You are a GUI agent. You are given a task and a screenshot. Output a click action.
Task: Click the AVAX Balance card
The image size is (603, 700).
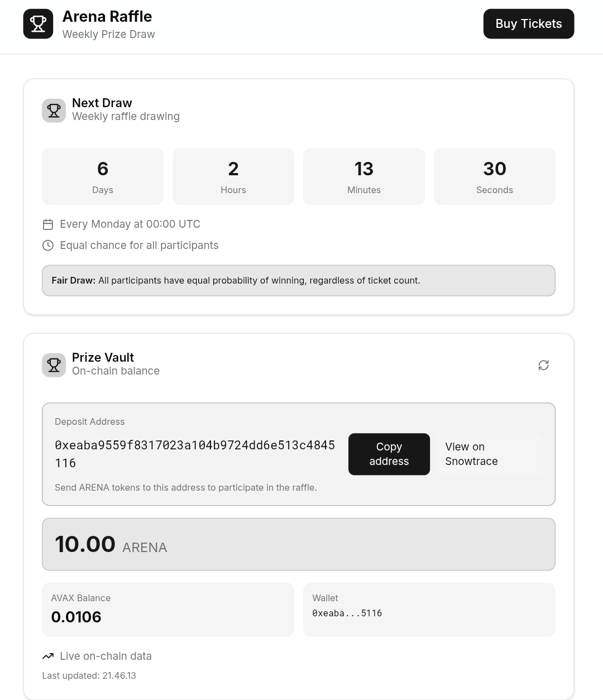click(x=168, y=610)
